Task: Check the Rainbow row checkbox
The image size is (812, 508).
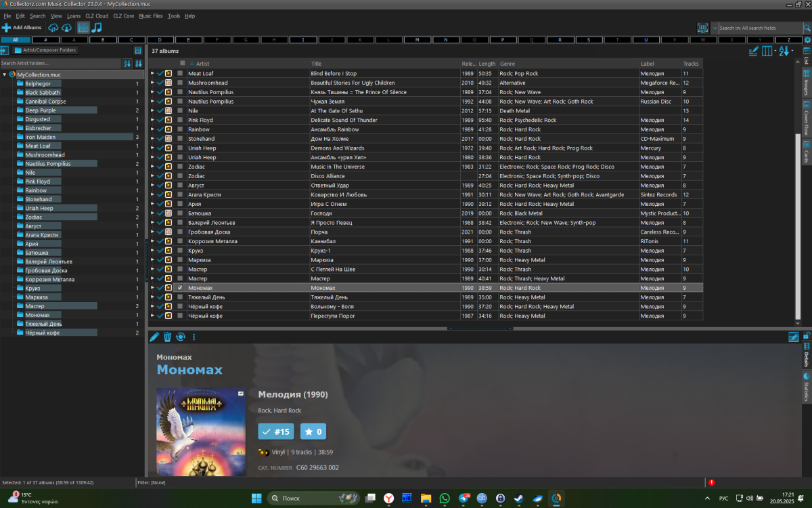Action: tap(181, 129)
